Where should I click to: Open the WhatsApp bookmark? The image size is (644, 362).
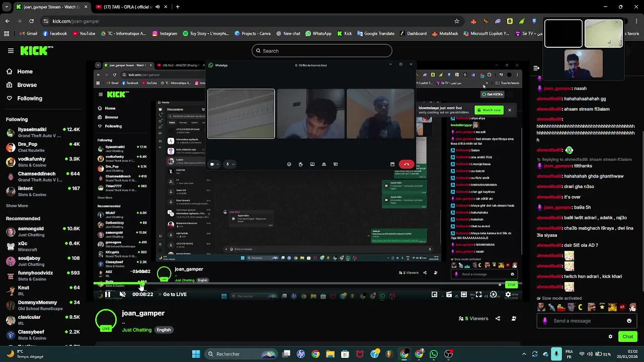click(318, 34)
